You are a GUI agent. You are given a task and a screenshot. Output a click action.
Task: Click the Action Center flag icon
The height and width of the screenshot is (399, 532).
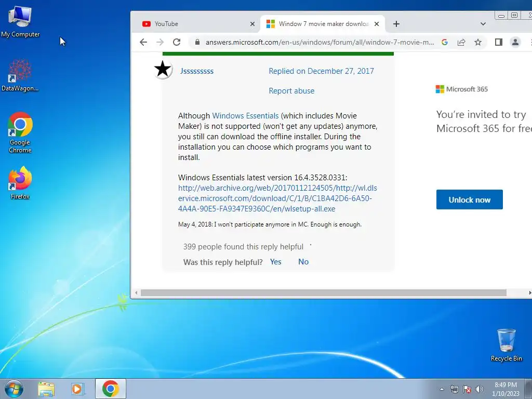[467, 389]
